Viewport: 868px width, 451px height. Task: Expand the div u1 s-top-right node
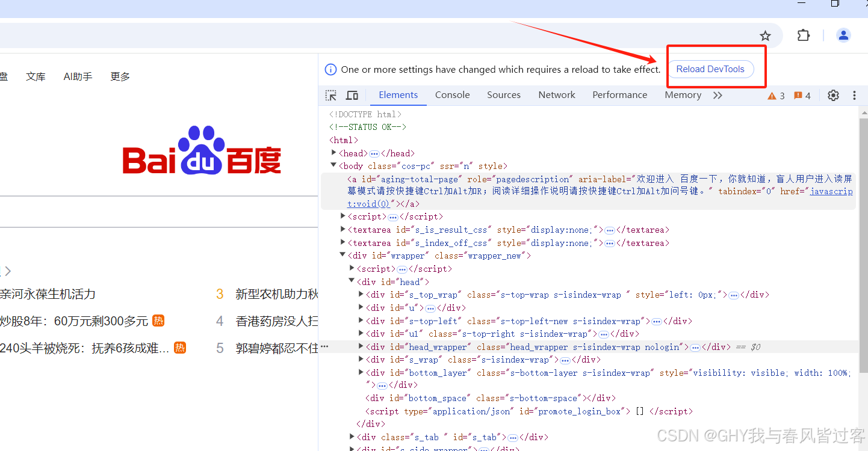361,333
